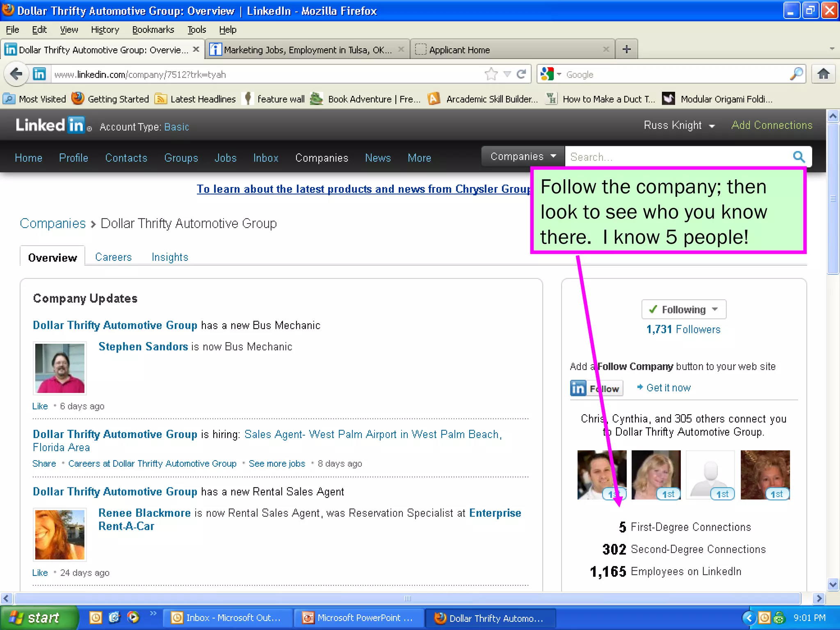Click the Google search magnifier icon
The image size is (840, 630).
[x=796, y=74]
